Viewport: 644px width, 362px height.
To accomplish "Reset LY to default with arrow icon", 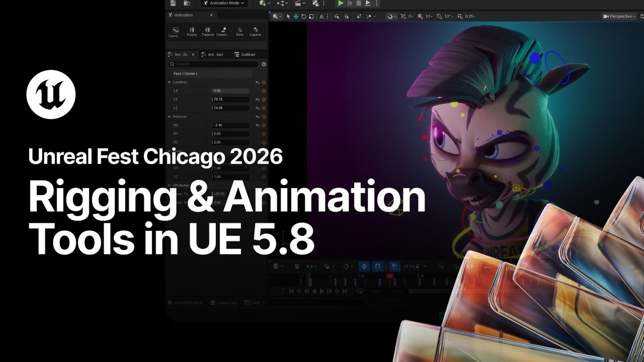I will (x=257, y=100).
